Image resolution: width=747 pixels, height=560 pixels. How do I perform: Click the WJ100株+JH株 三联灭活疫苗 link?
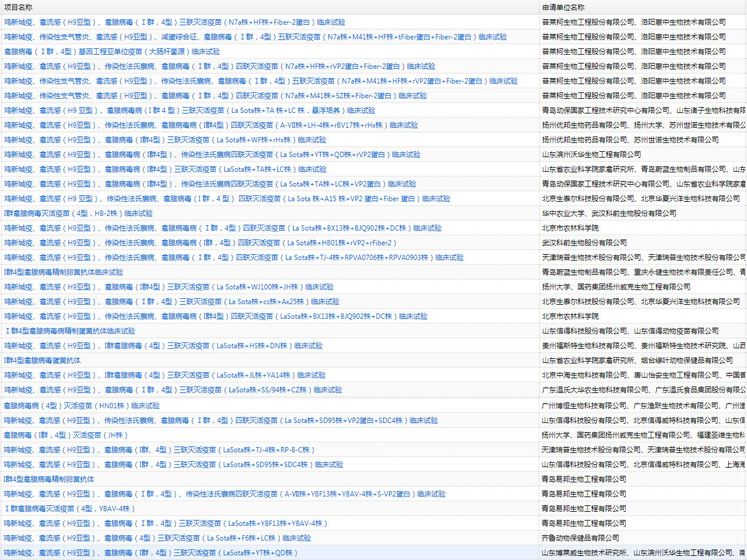coord(168,287)
